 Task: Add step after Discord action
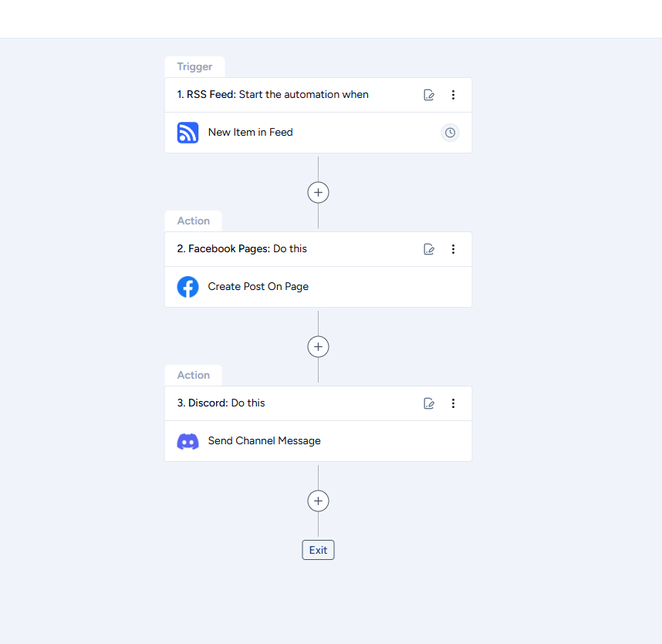coord(318,501)
